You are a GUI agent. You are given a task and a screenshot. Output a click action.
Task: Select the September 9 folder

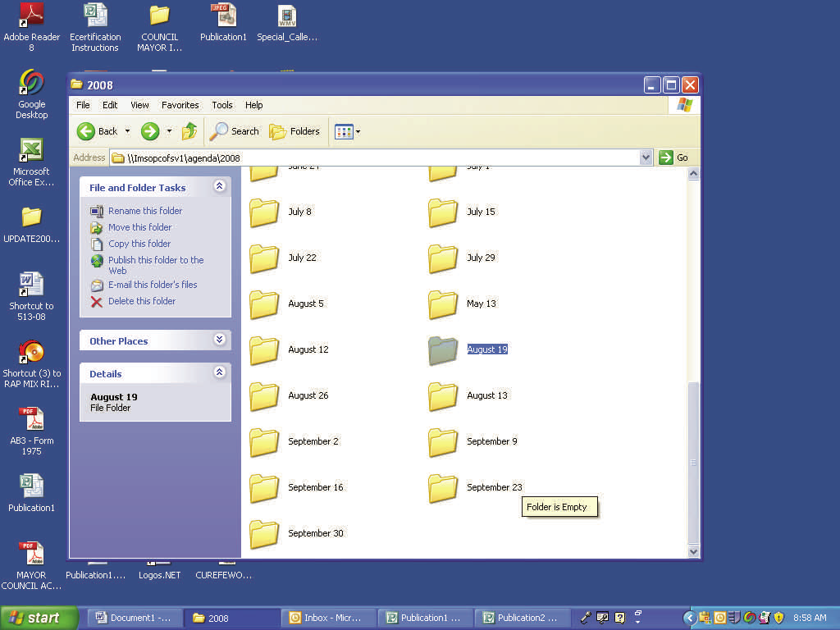(x=473, y=443)
